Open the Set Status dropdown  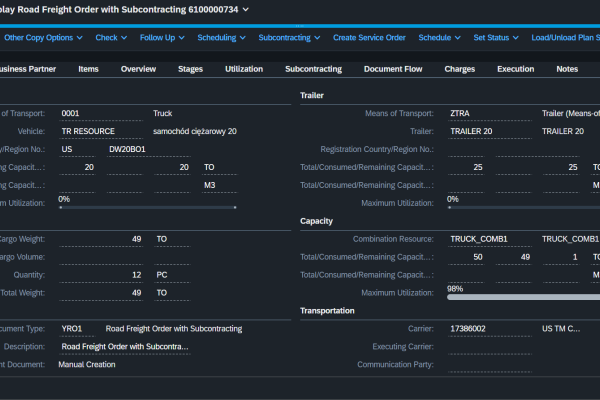coord(496,38)
